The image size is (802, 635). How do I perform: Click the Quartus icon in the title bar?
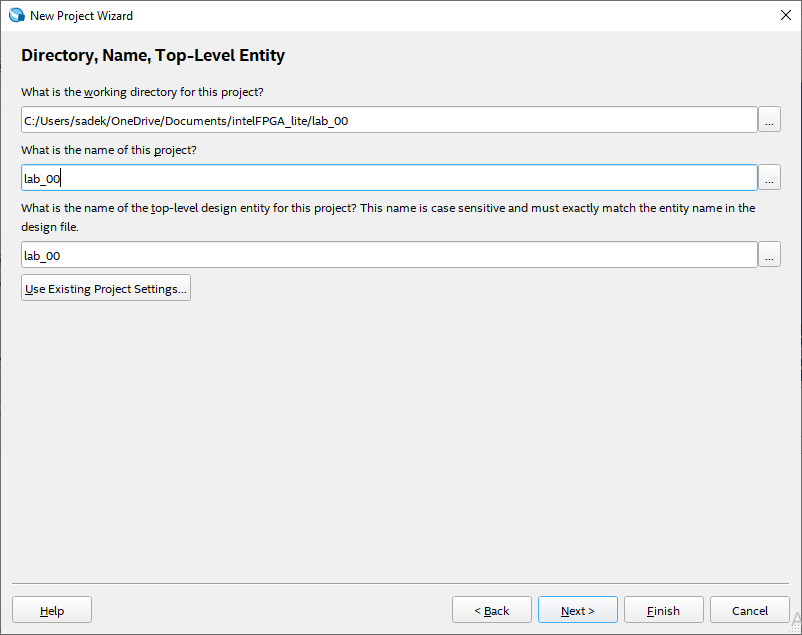coord(16,15)
